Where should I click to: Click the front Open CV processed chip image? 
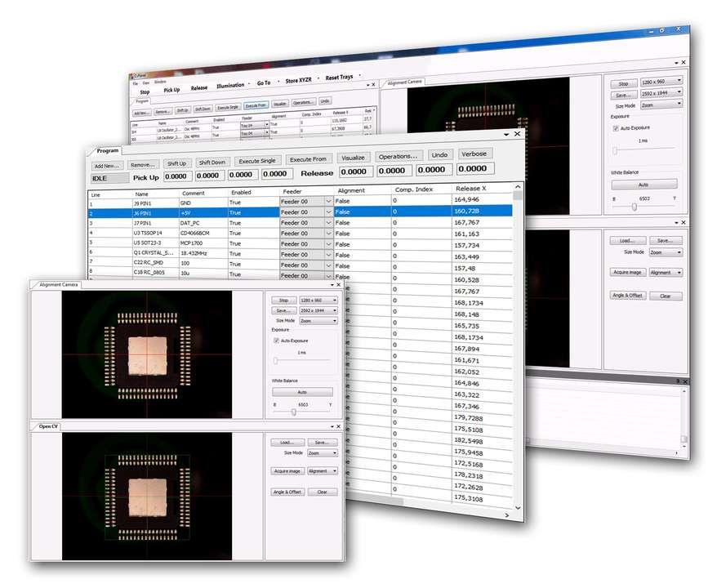[147, 497]
